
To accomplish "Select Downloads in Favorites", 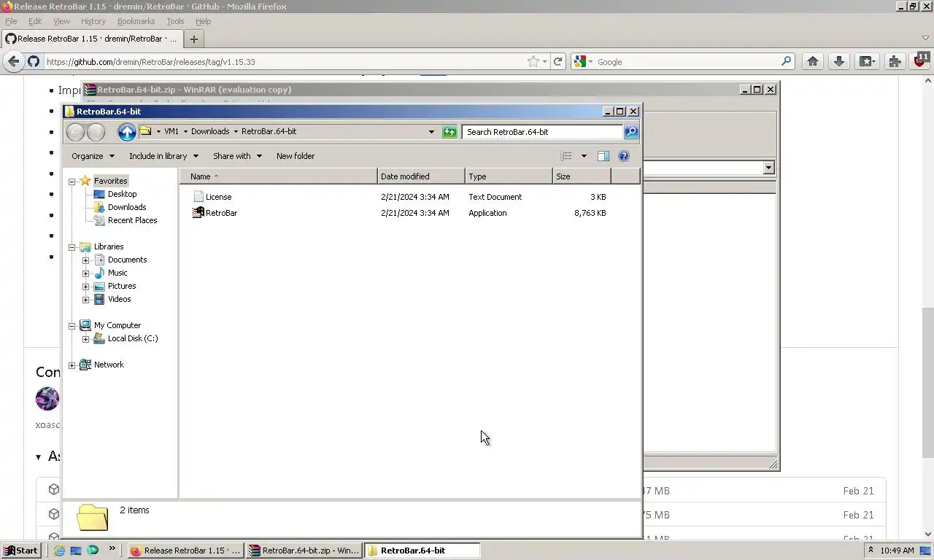I will [127, 207].
